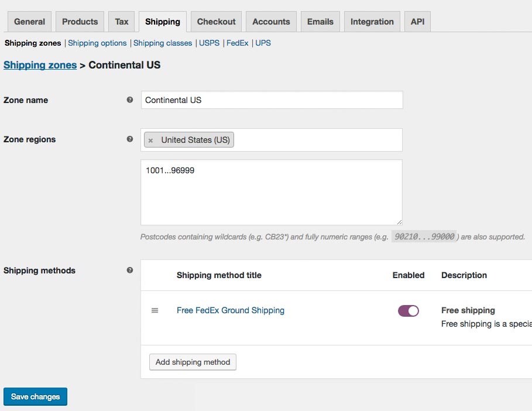Image resolution: width=532 pixels, height=411 pixels.
Task: Click the drag handle for Free FedEx Ground Shipping
Action: pyautogui.click(x=155, y=310)
